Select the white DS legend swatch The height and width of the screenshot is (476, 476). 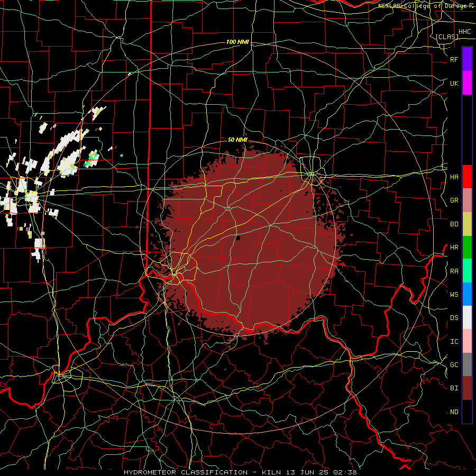pyautogui.click(x=467, y=317)
